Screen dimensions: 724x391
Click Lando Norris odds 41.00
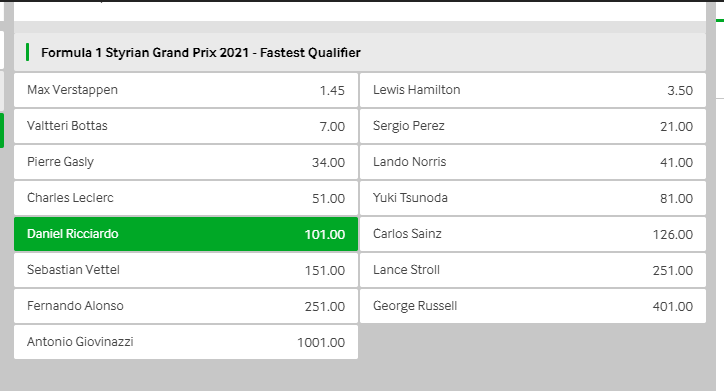pos(533,162)
